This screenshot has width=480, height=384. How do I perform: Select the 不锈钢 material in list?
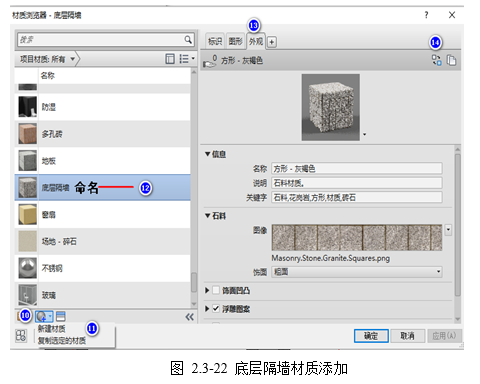coord(103,268)
